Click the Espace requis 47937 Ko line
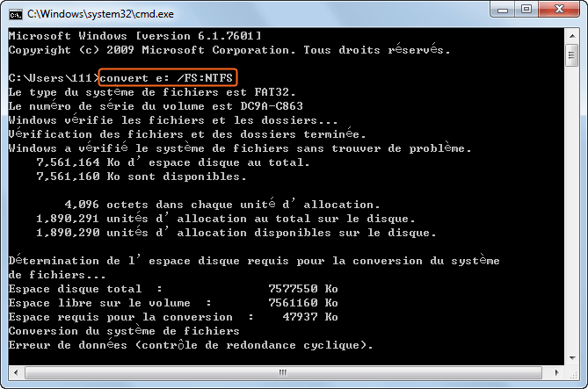Image resolution: width=588 pixels, height=389 pixels. (x=173, y=317)
